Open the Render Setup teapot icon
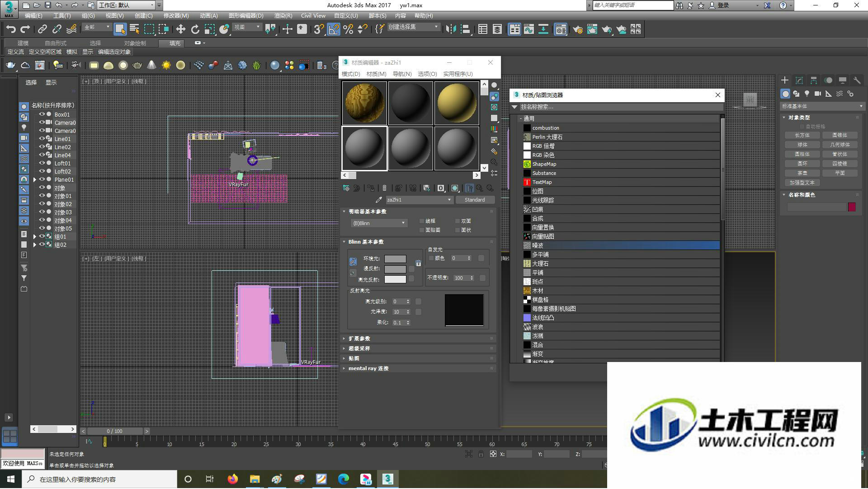868x489 pixels. point(578,29)
